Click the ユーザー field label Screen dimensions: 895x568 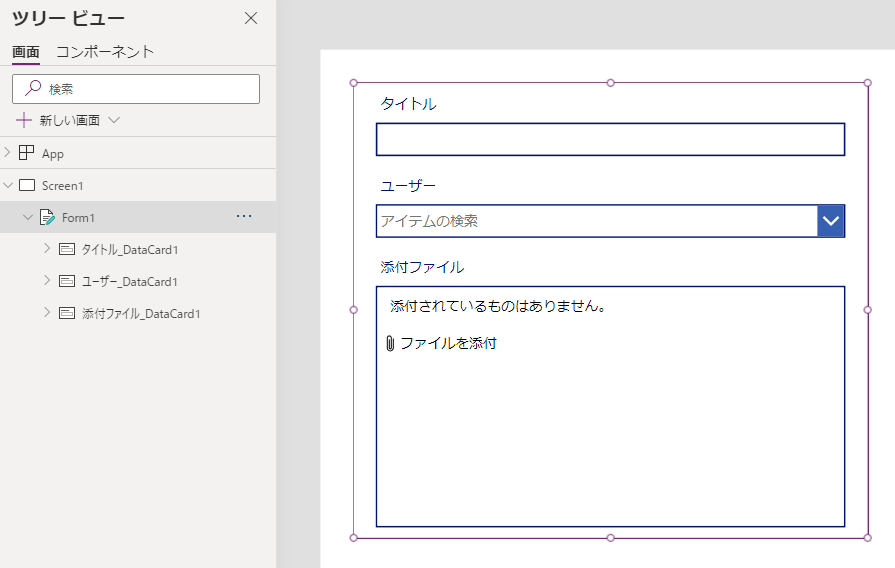tap(408, 186)
